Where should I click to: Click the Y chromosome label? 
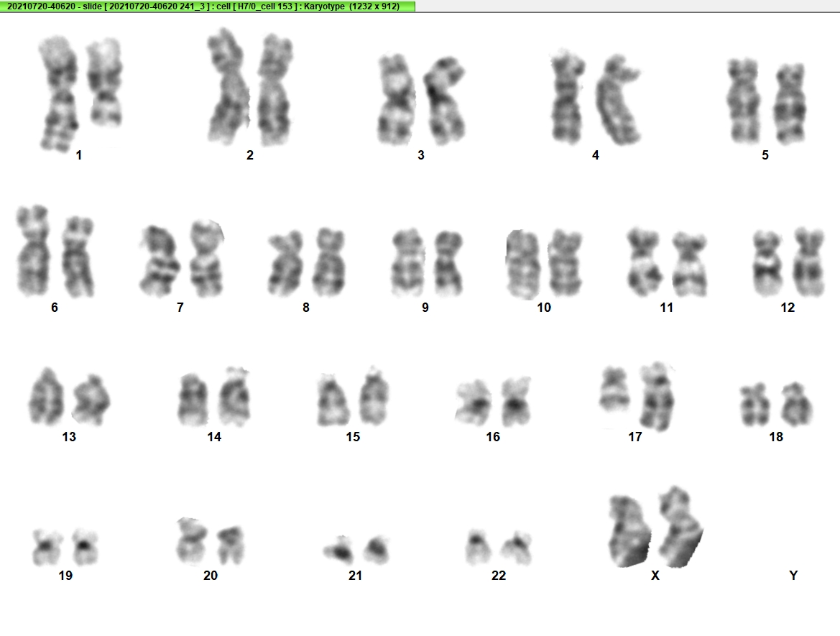point(793,576)
